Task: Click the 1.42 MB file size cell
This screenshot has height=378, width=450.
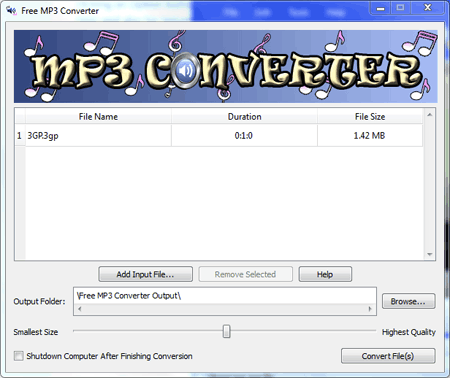Action: point(370,136)
